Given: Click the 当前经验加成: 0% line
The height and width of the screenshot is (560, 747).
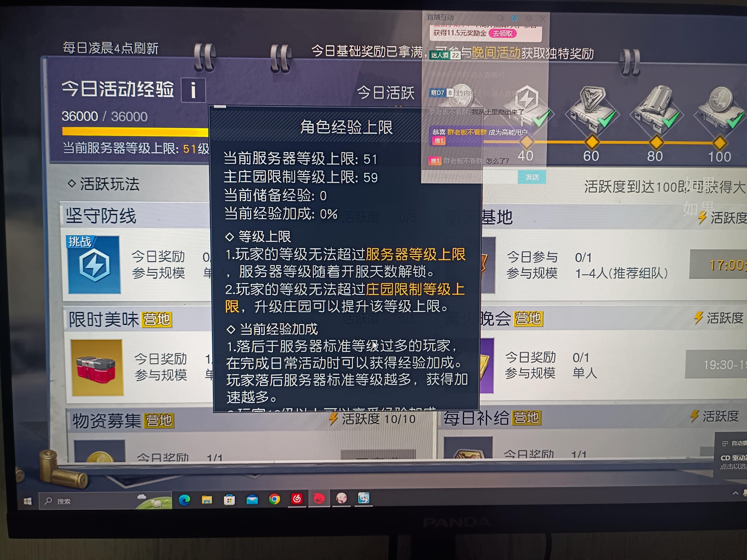Looking at the screenshot, I should coord(281,214).
